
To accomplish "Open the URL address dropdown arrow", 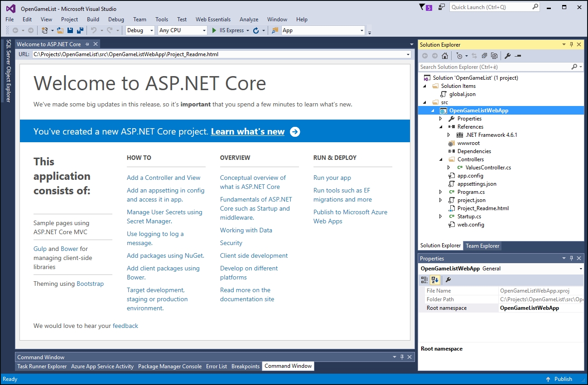I will [x=408, y=54].
